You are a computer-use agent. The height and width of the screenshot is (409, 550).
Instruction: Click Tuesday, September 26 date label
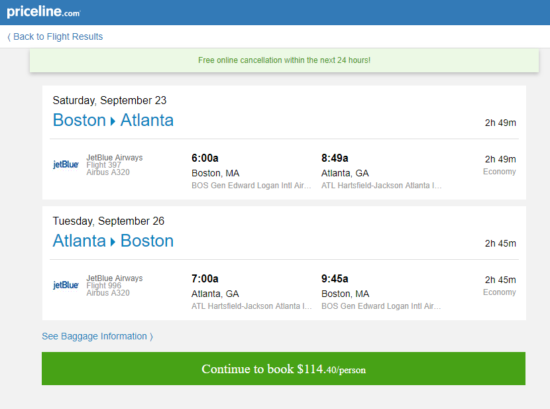pyautogui.click(x=108, y=221)
